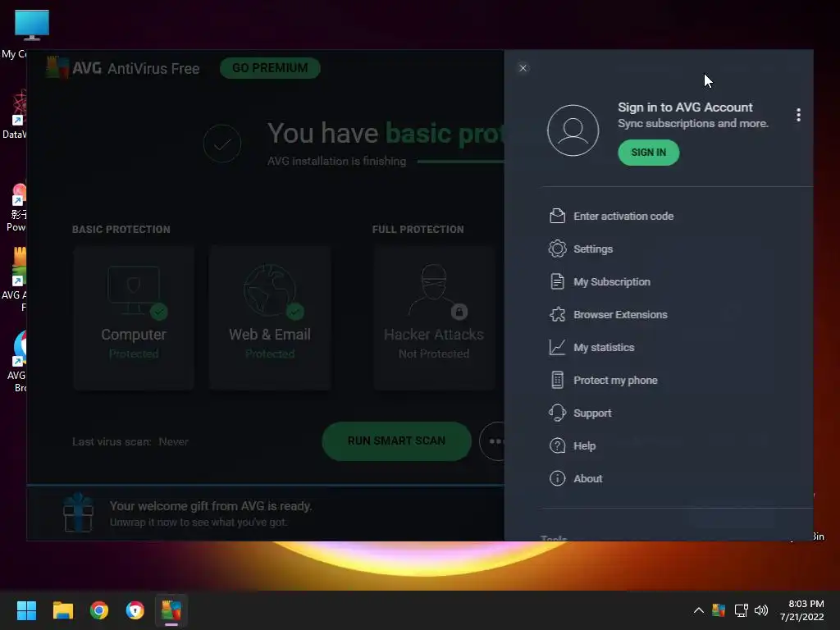The height and width of the screenshot is (630, 840).
Task: Select Protect my phone menu entry
Action: 615,381
